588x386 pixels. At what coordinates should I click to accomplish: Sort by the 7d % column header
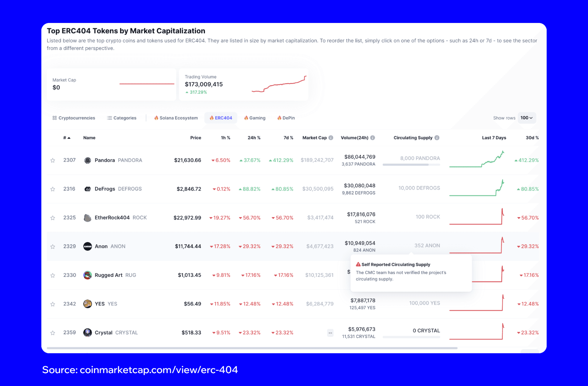[x=288, y=138]
